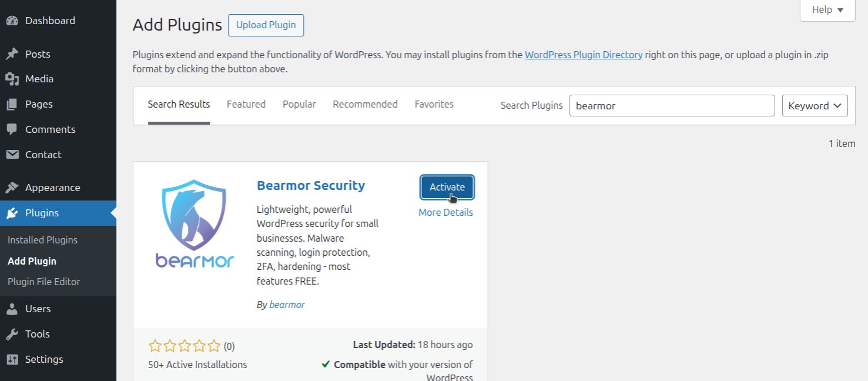The width and height of the screenshot is (868, 381).
Task: Click the Users person icon
Action: point(12,309)
